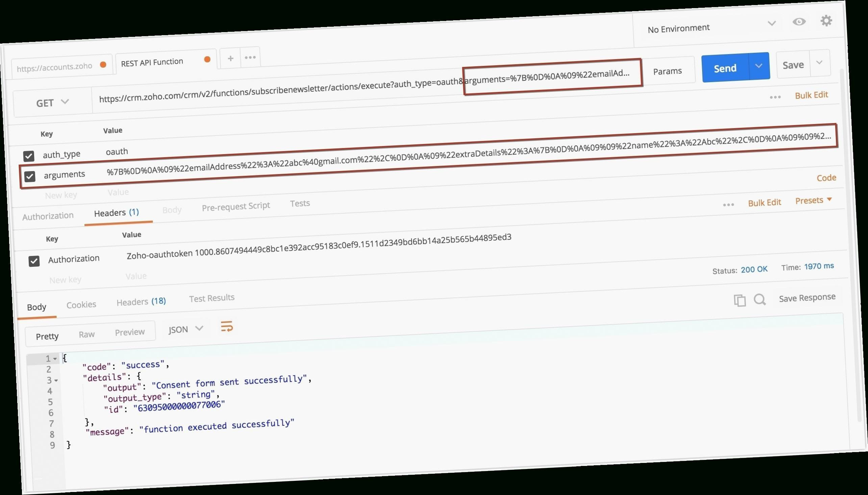Screen dimensions: 868x495
Task: Switch to the Headers tab
Action: [x=117, y=213]
